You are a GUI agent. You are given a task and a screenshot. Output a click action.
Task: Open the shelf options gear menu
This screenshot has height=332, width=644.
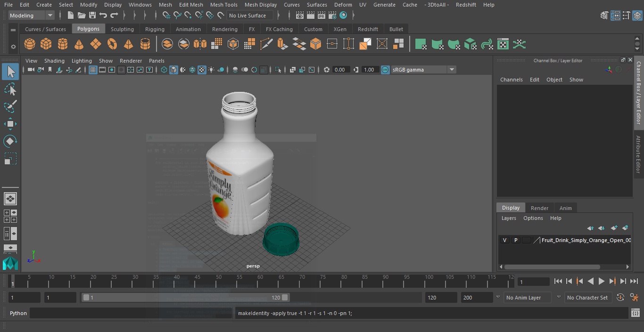pyautogui.click(x=13, y=47)
